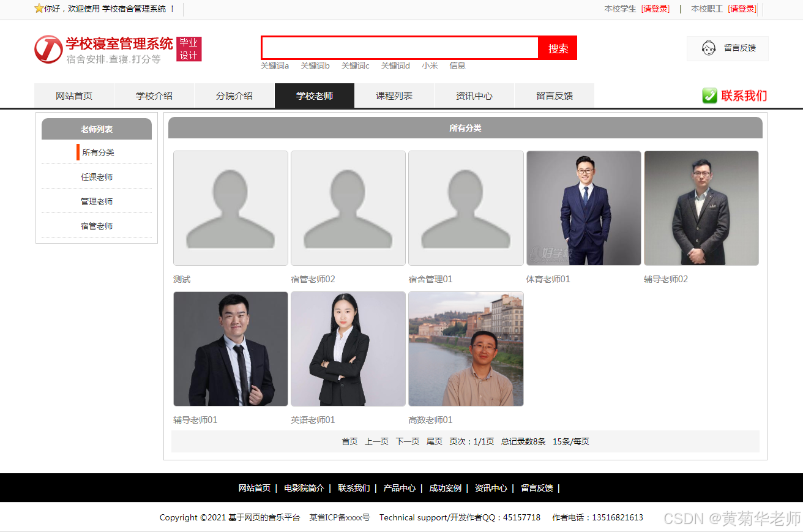Click the 搜索 search button

(557, 48)
